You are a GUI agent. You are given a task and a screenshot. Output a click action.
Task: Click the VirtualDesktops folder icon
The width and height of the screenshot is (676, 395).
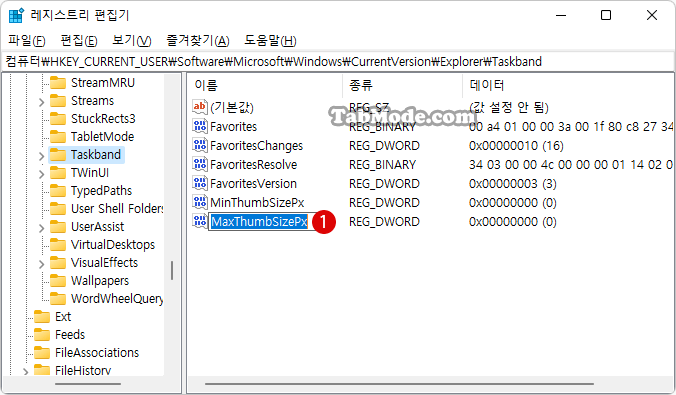pyautogui.click(x=58, y=245)
